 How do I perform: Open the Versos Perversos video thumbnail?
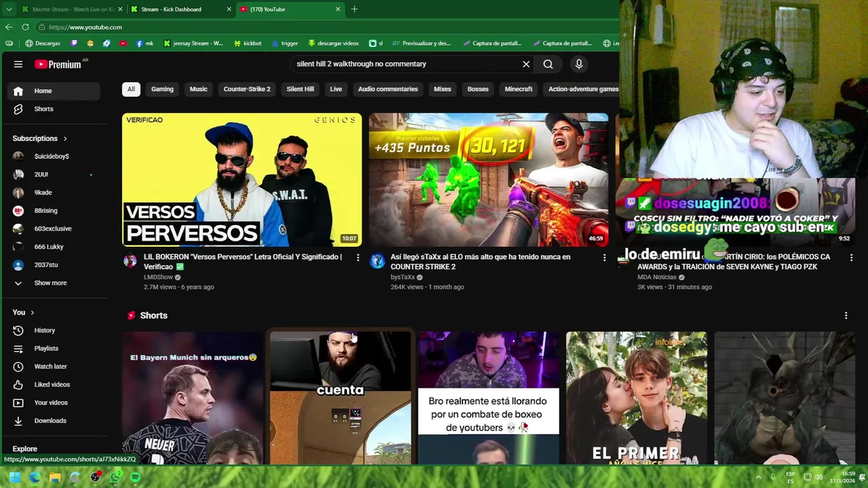pyautogui.click(x=242, y=180)
